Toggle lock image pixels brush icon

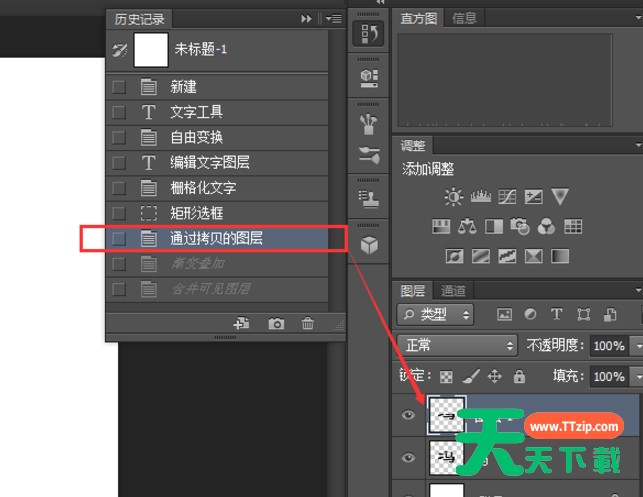coord(471,376)
